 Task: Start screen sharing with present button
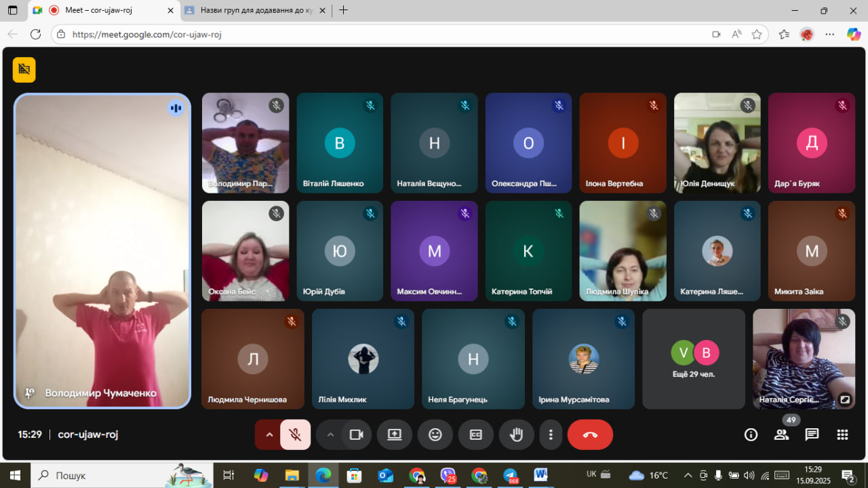pyautogui.click(x=395, y=435)
